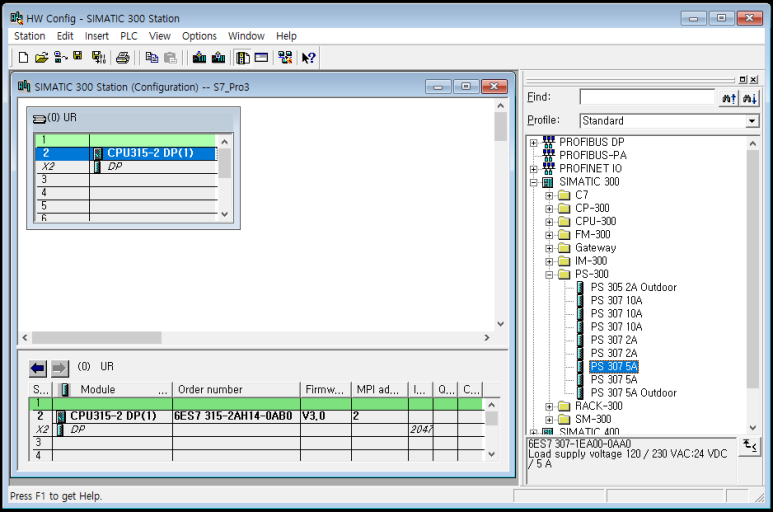Click the context Help arrow icon
The height and width of the screenshot is (512, 773).
click(309, 58)
